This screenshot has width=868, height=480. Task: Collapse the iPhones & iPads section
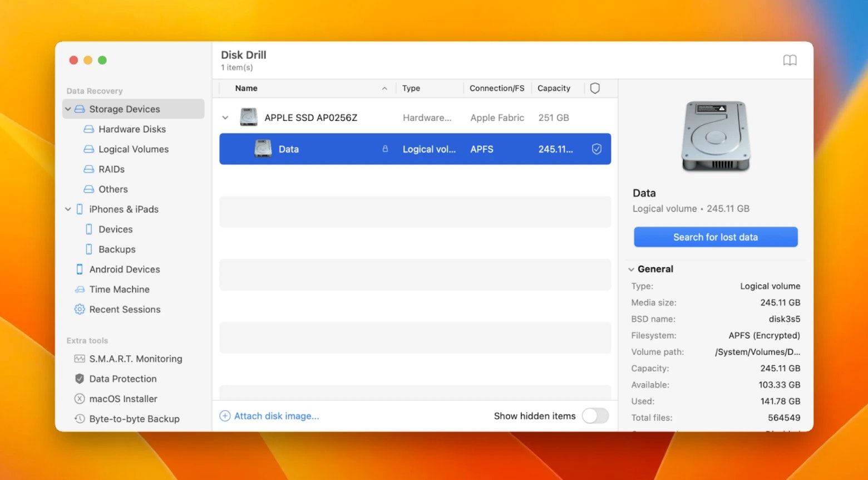point(68,209)
